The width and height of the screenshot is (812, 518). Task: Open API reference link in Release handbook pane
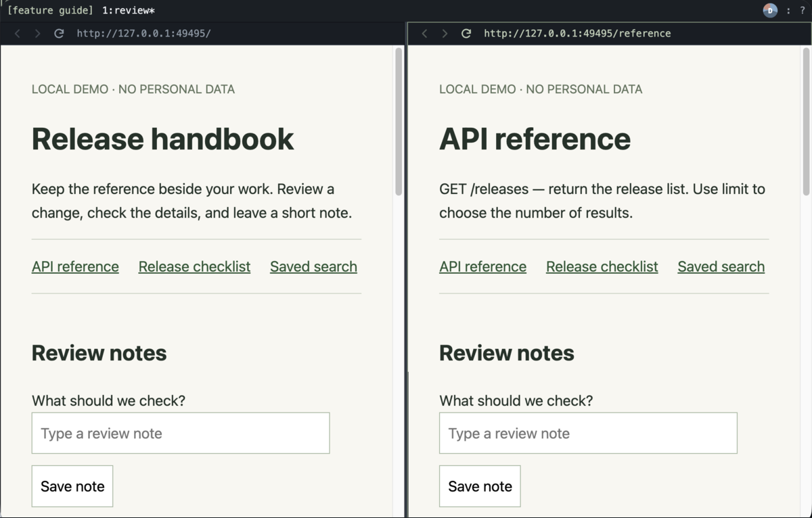click(x=75, y=266)
